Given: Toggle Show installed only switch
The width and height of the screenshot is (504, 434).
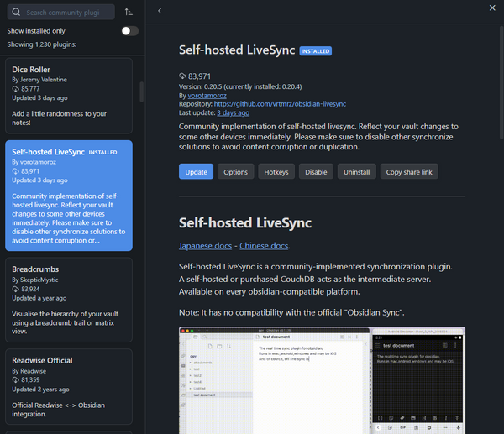Looking at the screenshot, I should point(130,31).
